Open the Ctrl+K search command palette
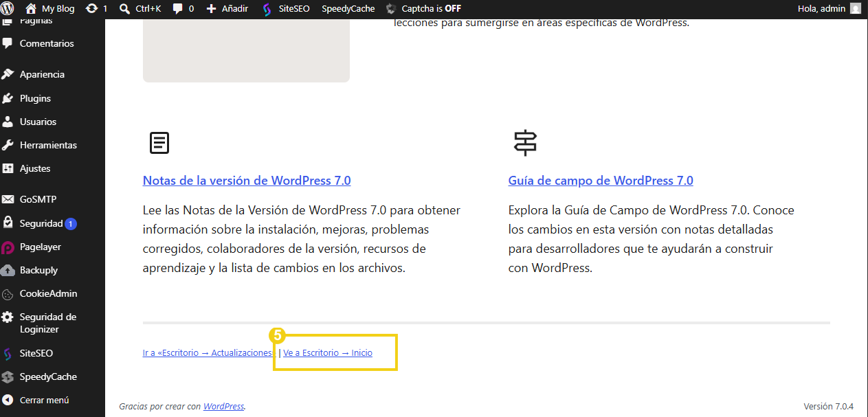Viewport: 868px width, 417px height. [140, 9]
